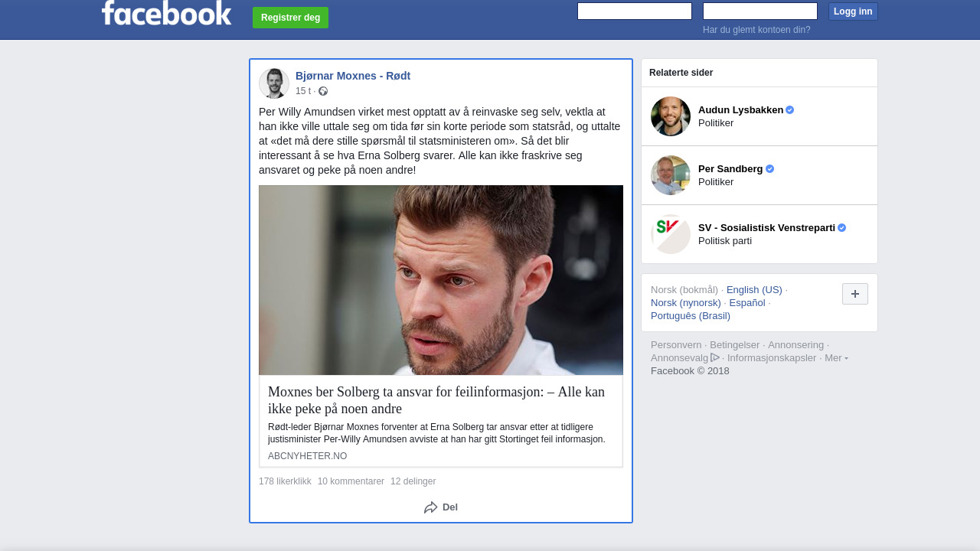Image resolution: width=980 pixels, height=551 pixels.
Task: Open the article photo of Moxnes
Action: click(441, 280)
